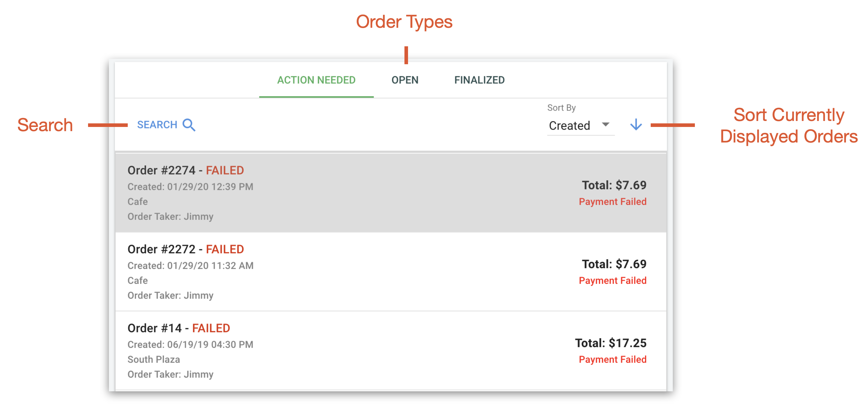868x417 pixels.
Task: Select the ACTION NEEDED tab
Action: click(x=316, y=80)
